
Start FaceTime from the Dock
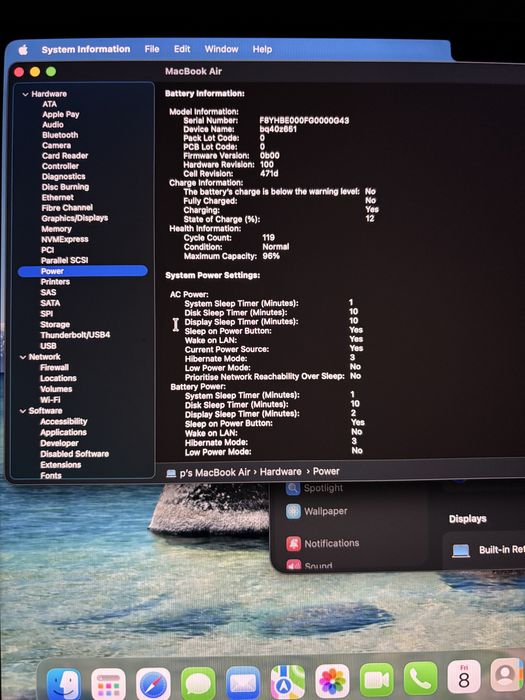(376, 679)
